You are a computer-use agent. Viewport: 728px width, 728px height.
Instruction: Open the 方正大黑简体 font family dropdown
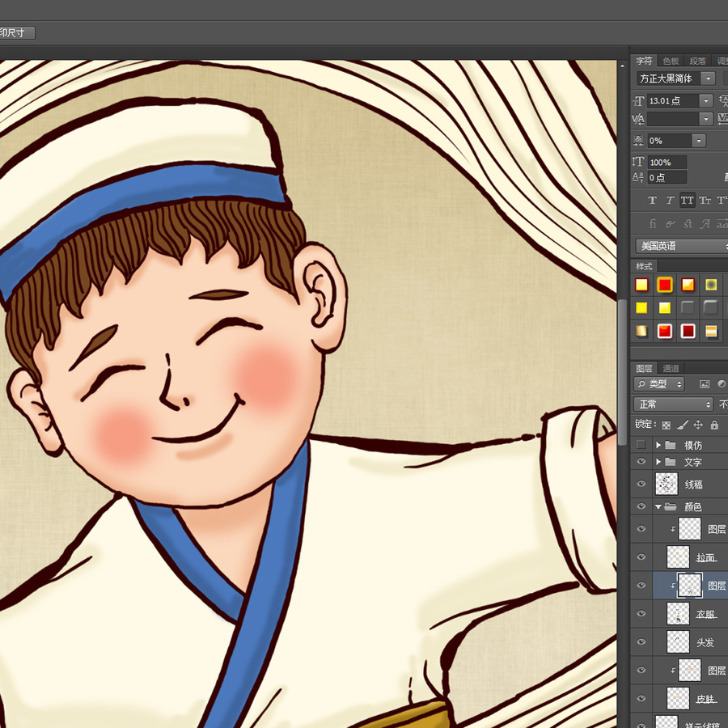pos(708,78)
